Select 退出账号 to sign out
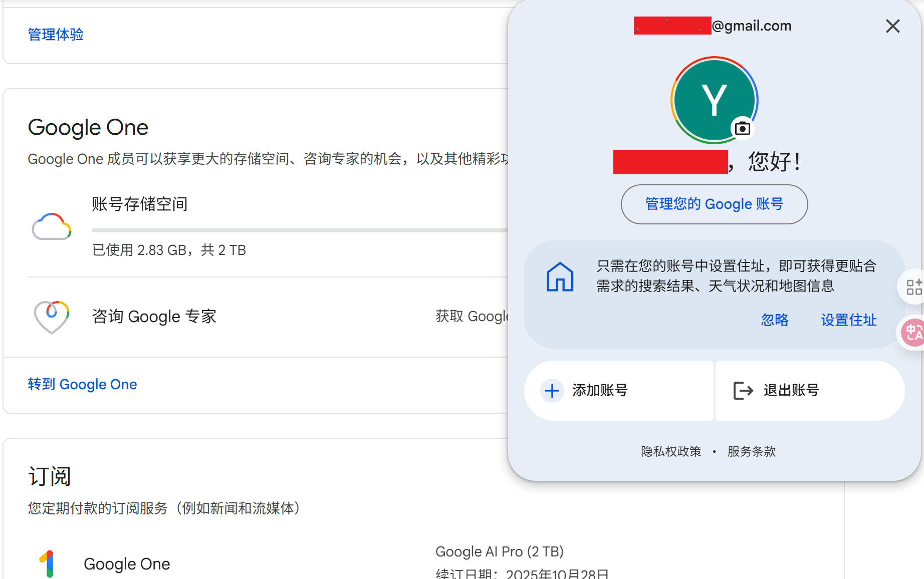The height and width of the screenshot is (579, 924). pos(810,391)
